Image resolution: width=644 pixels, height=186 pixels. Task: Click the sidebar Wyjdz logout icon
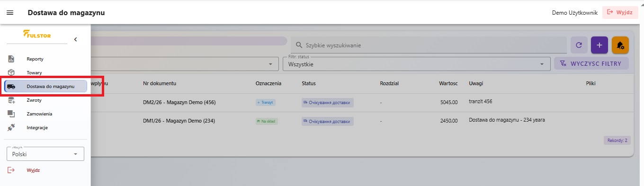click(x=11, y=170)
